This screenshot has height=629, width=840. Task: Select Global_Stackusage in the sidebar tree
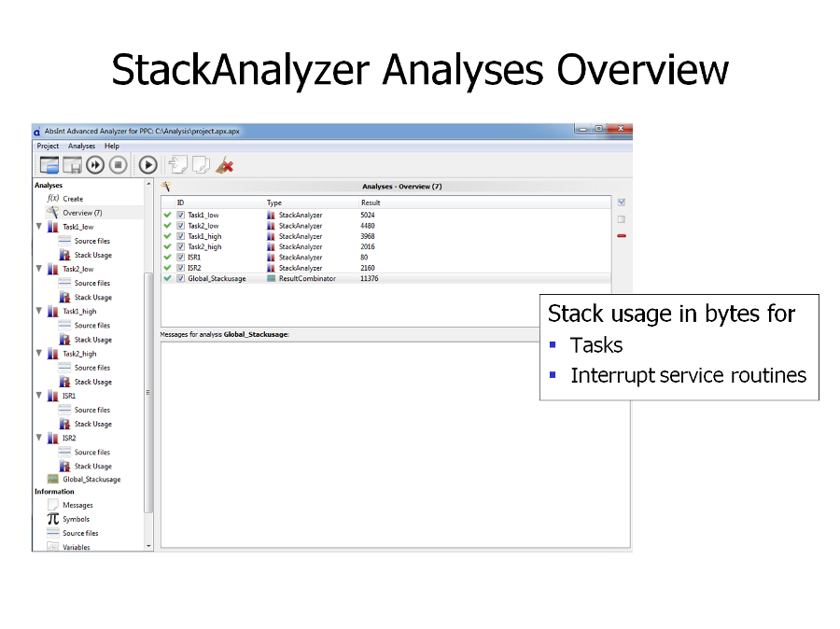point(91,480)
